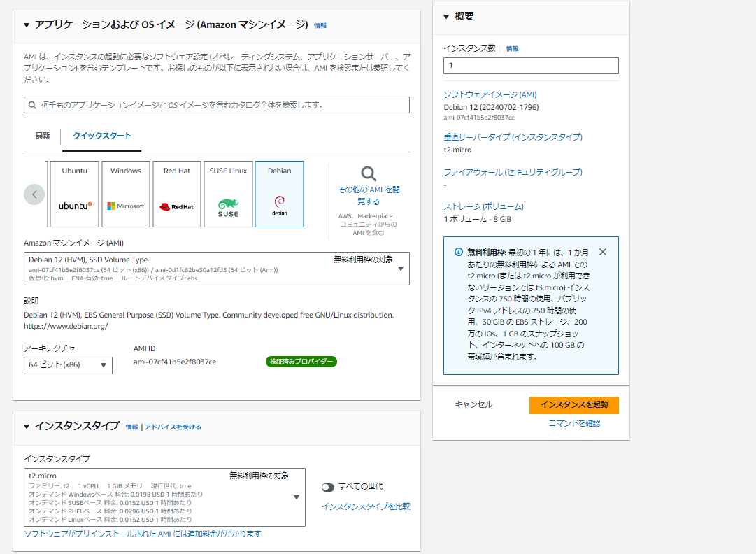This screenshot has height=554, width=756.
Task: Click the left arrow of AMI carousel
Action: 34,194
